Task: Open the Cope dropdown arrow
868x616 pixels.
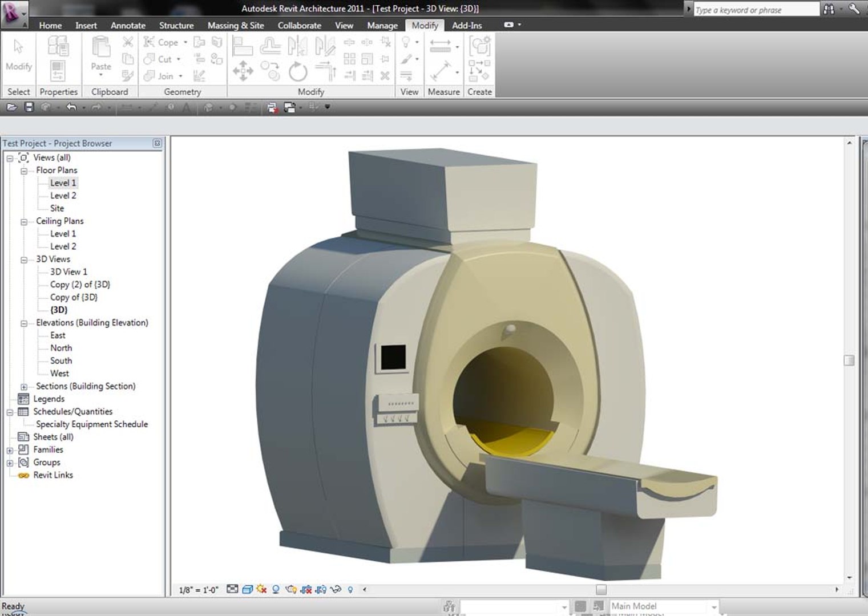Action: (x=185, y=42)
